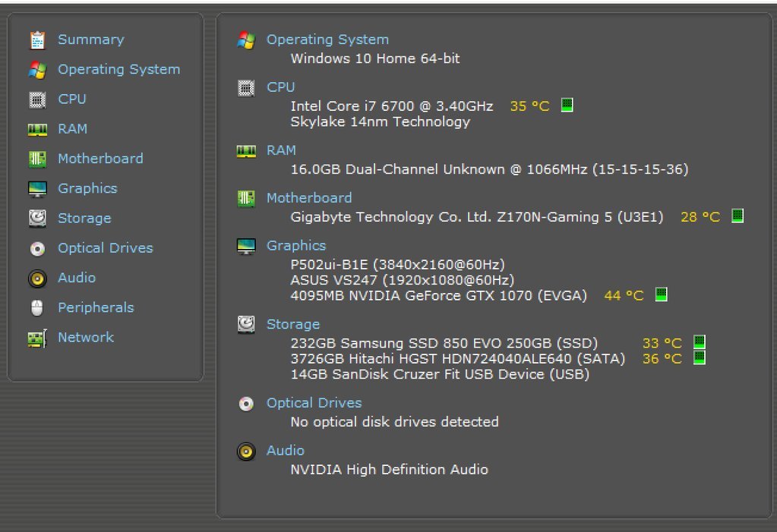Open the Storage heading in summary panel
The image size is (777, 532).
click(292, 324)
